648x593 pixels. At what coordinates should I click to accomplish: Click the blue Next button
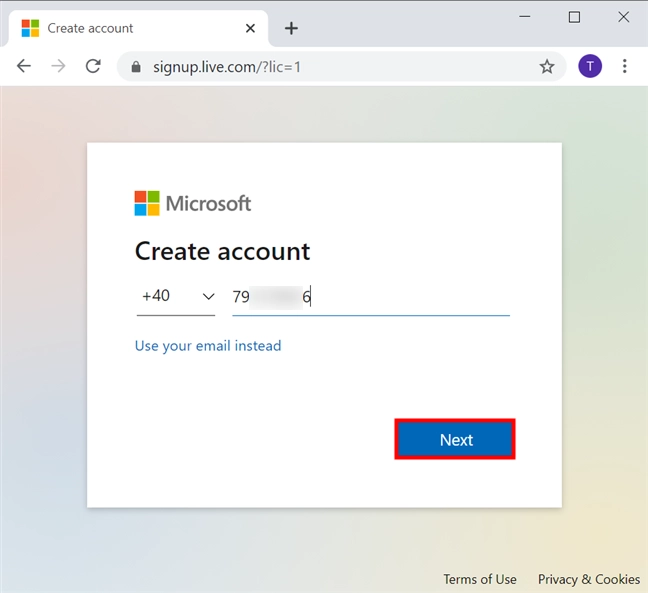click(x=455, y=439)
